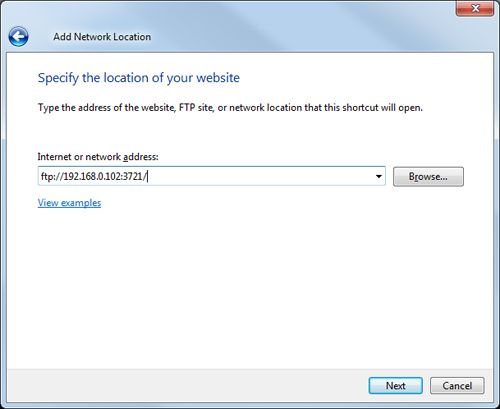
Task: Click the window title bar area
Action: pos(267,20)
